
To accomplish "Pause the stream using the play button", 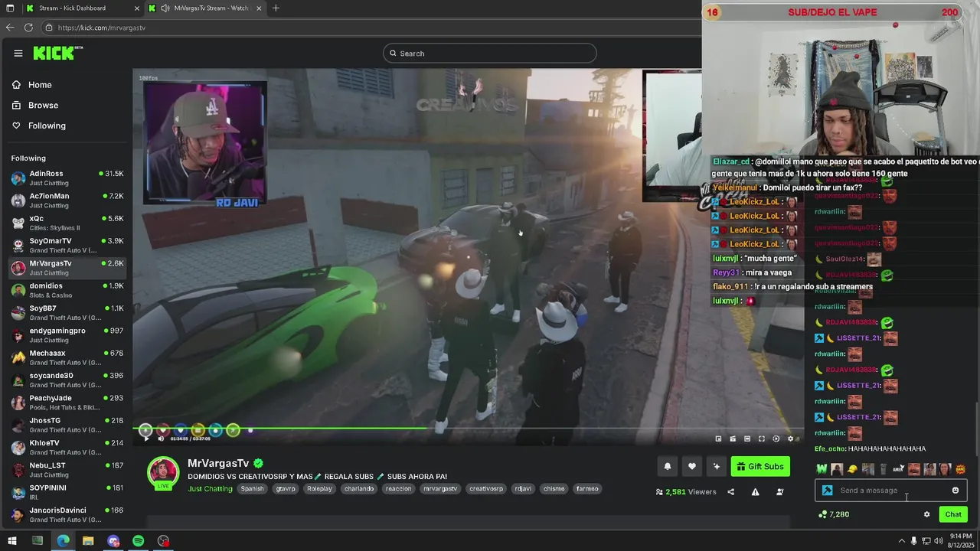I will (146, 439).
